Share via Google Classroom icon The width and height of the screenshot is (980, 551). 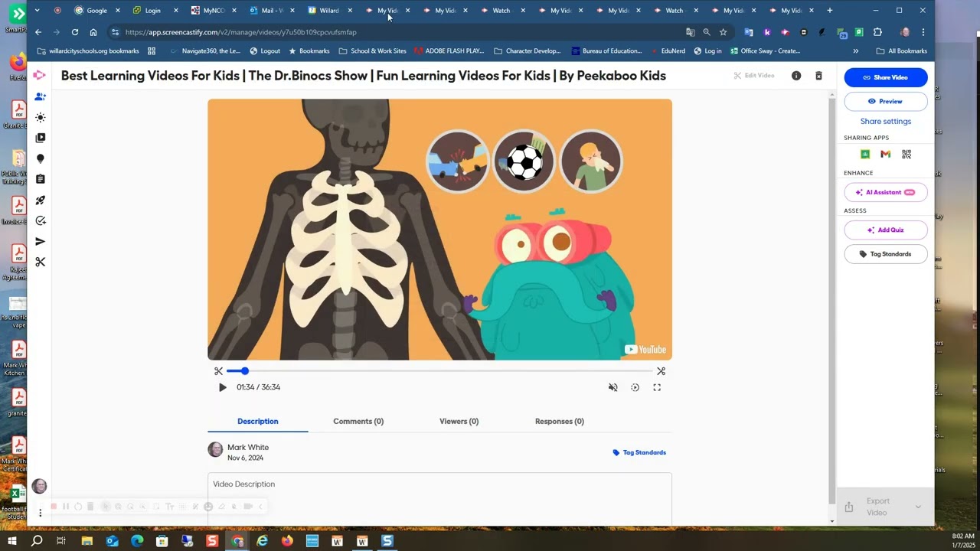click(x=865, y=154)
